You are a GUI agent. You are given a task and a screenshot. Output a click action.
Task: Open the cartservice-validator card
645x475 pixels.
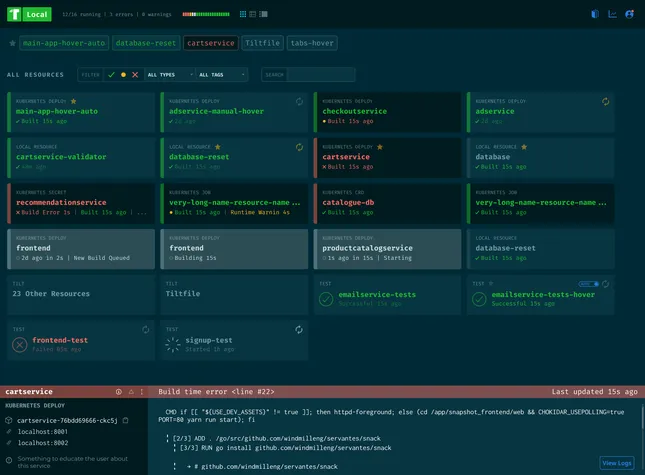coord(81,158)
